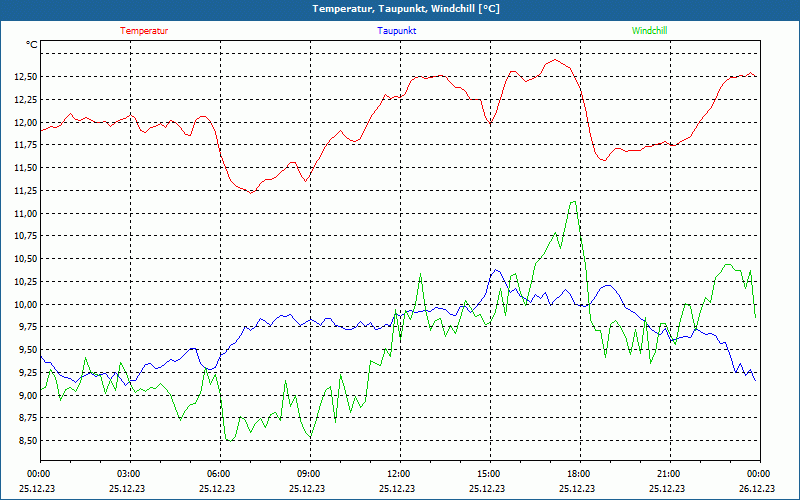Click the °C unit label on the y-axis
800x500 pixels.
point(32,45)
